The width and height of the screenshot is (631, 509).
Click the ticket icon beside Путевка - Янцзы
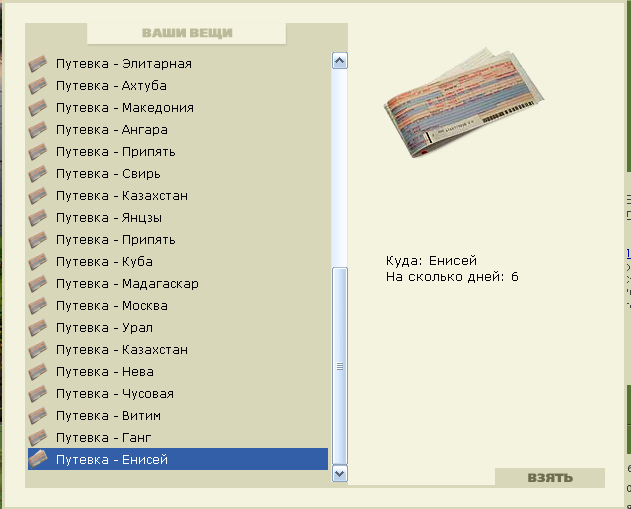38,218
